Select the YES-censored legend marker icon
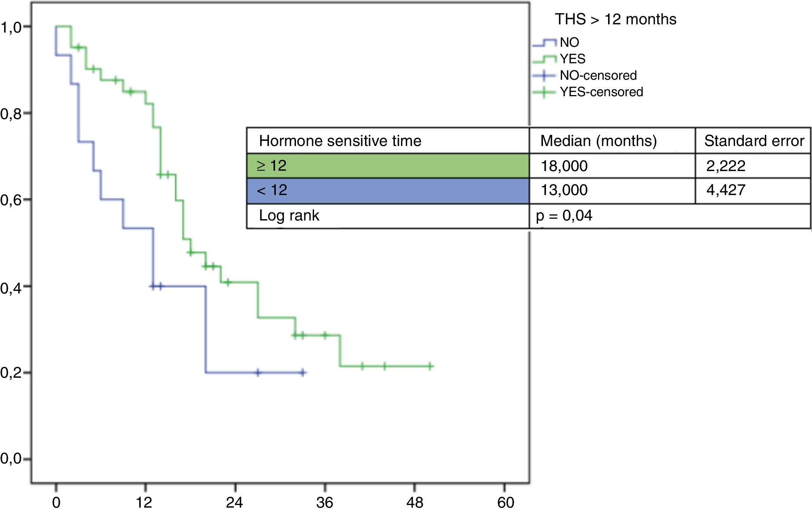The image size is (812, 511). click(544, 92)
